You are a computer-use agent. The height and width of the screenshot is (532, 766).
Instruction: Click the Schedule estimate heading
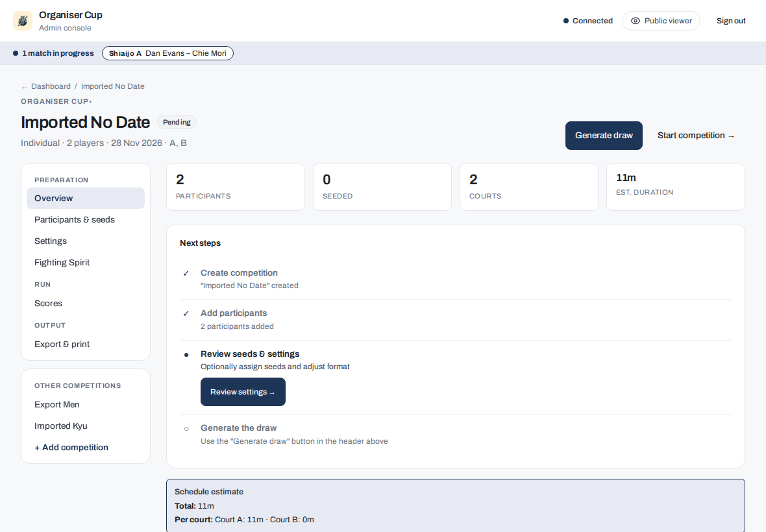click(x=209, y=492)
